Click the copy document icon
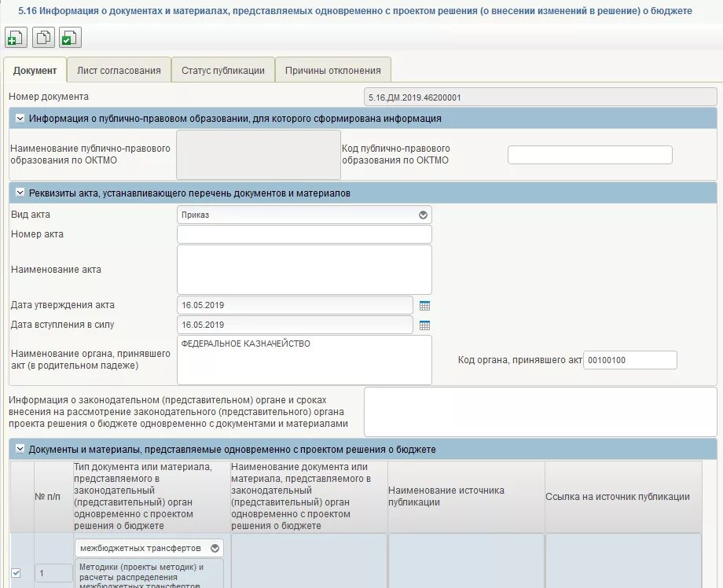723x588 pixels. tap(43, 38)
